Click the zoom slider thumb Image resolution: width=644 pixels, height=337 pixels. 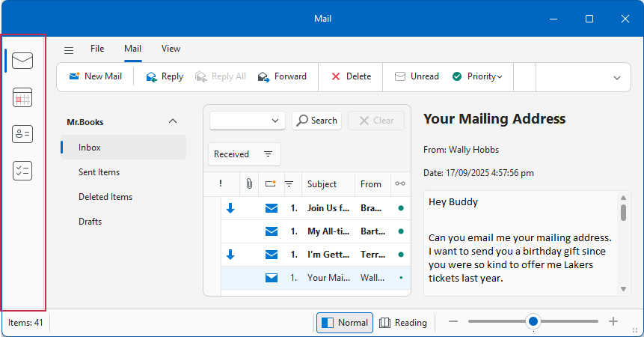click(533, 321)
